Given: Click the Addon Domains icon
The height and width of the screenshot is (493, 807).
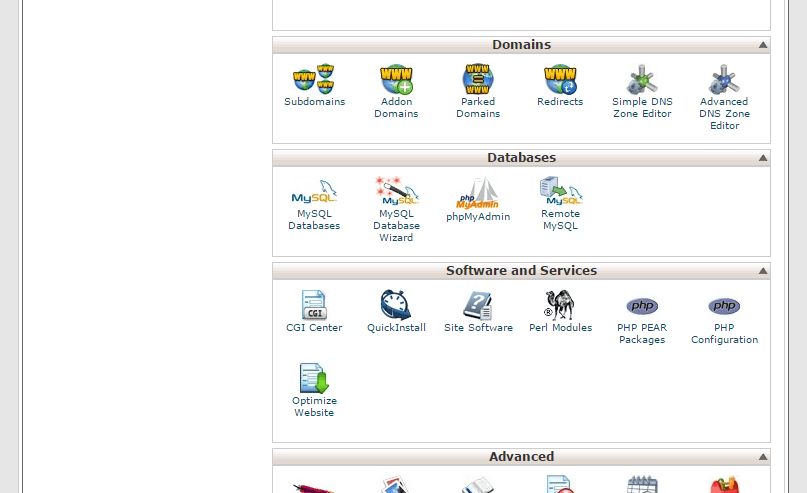Looking at the screenshot, I should 396,79.
